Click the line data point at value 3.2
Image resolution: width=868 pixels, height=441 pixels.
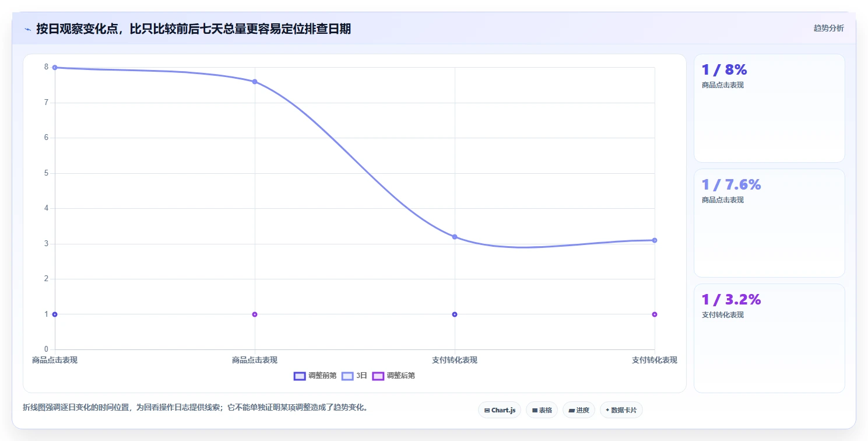[455, 237]
